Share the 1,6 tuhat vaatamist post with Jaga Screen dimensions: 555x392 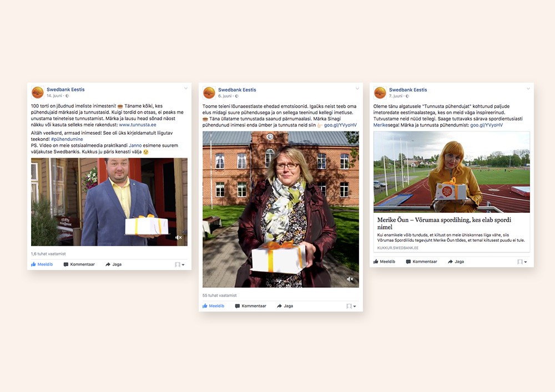pyautogui.click(x=114, y=264)
